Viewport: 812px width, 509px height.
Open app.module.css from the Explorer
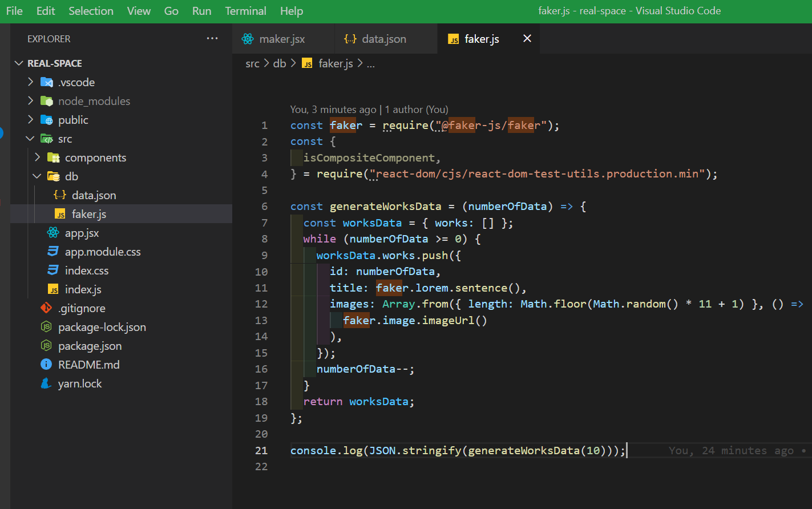[103, 252]
